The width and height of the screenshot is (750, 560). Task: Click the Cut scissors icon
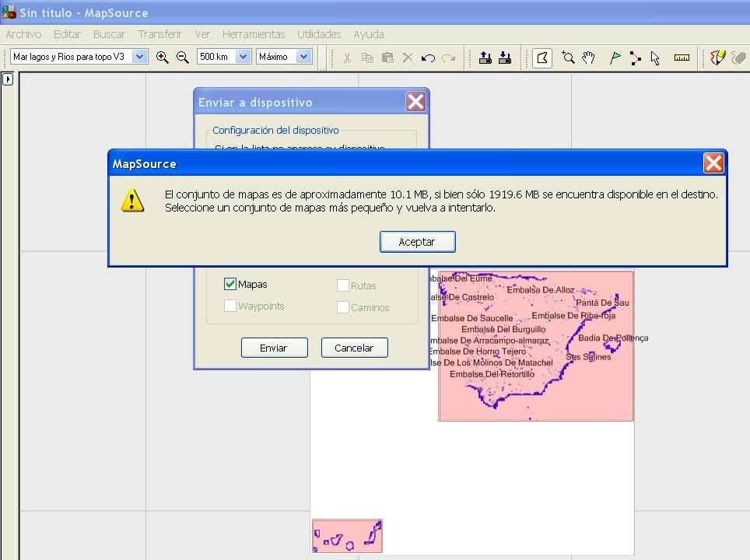point(347,58)
